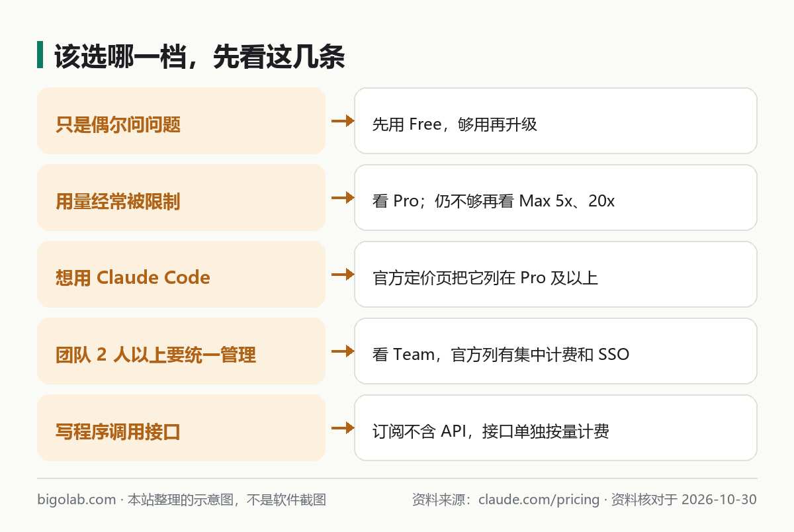Image resolution: width=794 pixels, height=532 pixels.
Task: Click the text 先用 Free，够用再升级
Action: point(455,124)
